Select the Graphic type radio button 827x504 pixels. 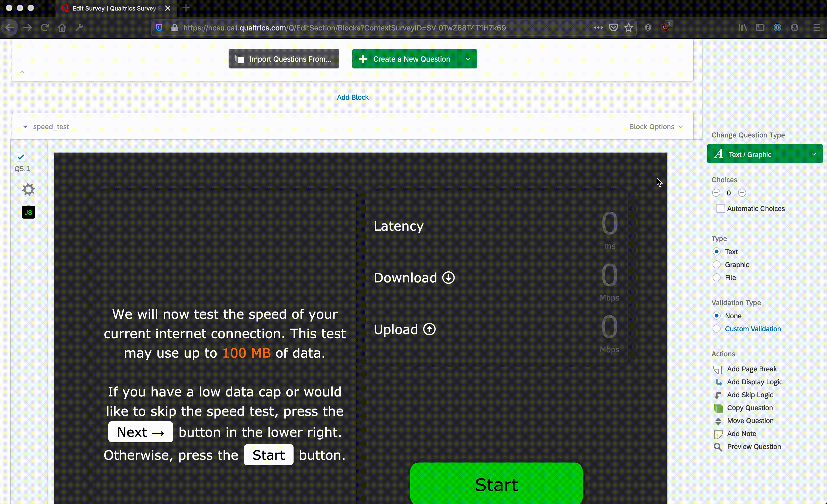tap(716, 264)
